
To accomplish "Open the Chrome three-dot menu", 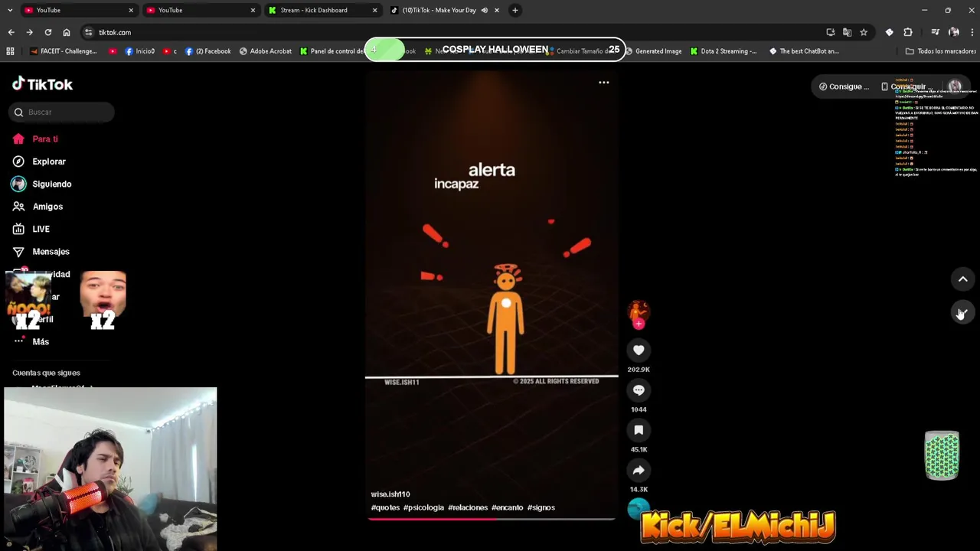I will point(972,32).
